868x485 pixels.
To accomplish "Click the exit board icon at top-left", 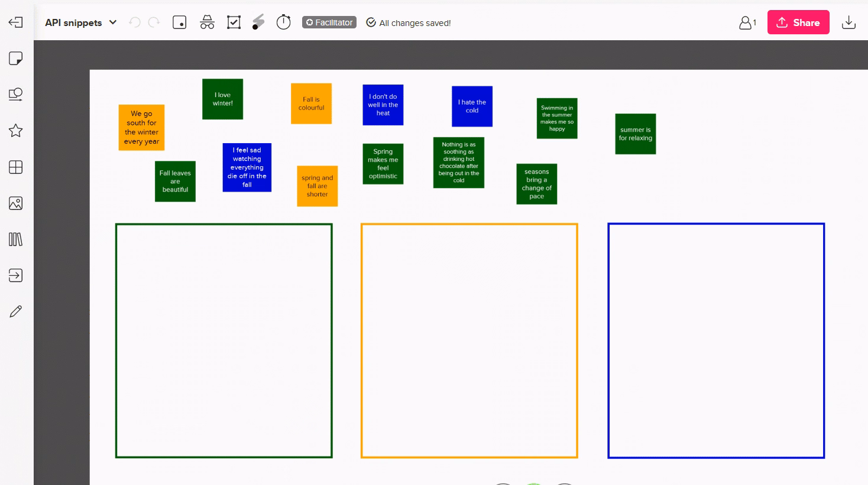I will tap(16, 22).
